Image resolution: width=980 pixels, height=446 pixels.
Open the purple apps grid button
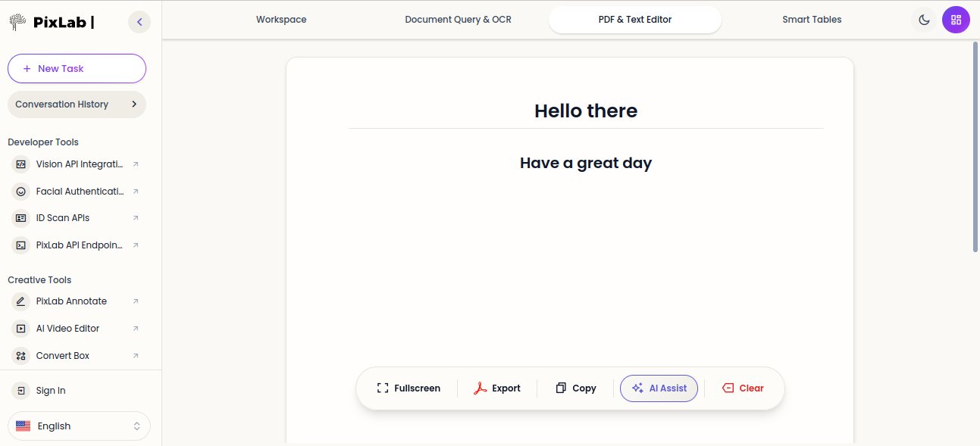pyautogui.click(x=956, y=20)
